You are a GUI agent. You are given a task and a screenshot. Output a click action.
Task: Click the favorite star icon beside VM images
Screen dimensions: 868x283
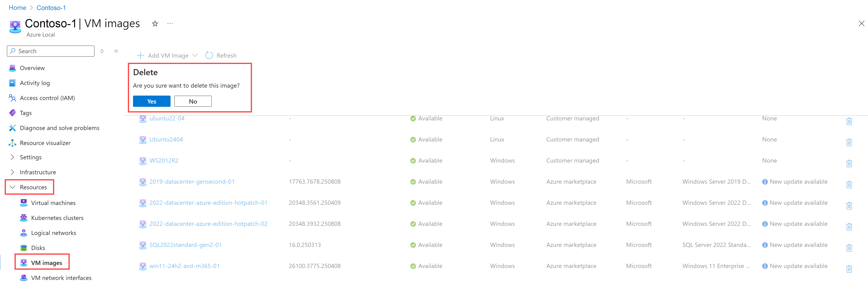(x=155, y=24)
